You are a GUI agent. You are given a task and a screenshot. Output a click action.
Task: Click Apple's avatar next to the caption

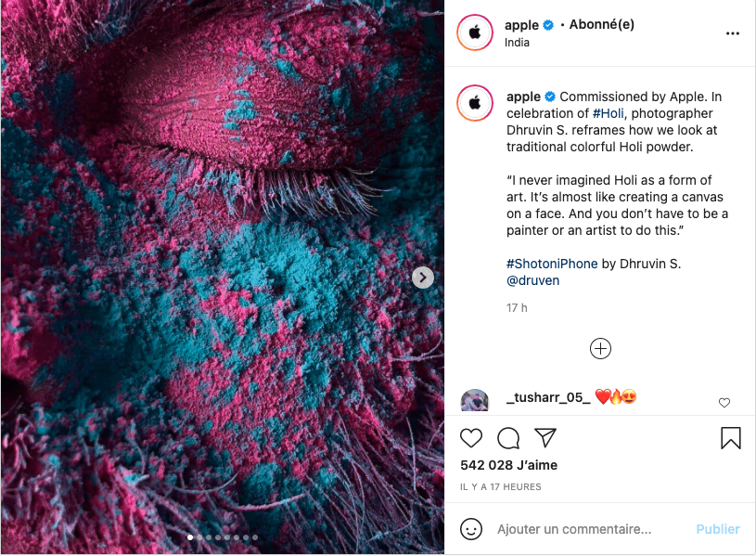pos(475,103)
